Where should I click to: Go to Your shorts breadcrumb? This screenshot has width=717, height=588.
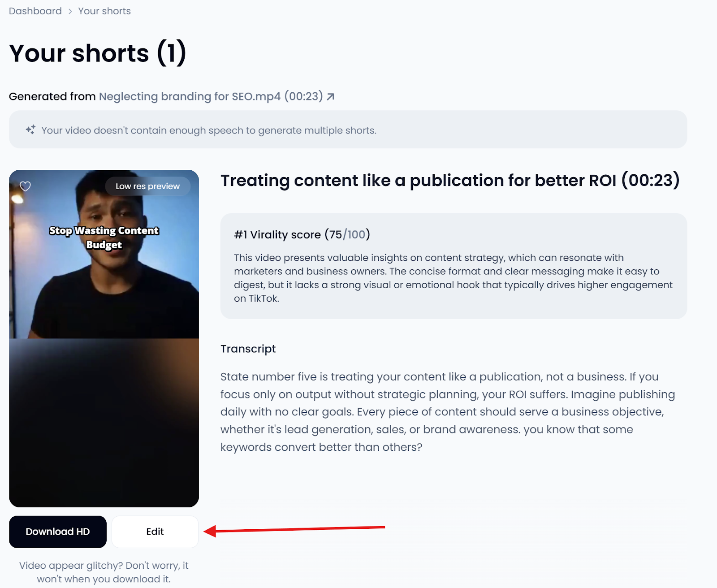[104, 11]
